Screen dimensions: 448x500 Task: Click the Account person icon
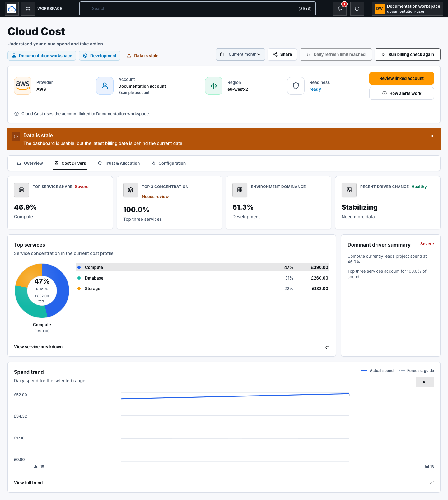[105, 86]
